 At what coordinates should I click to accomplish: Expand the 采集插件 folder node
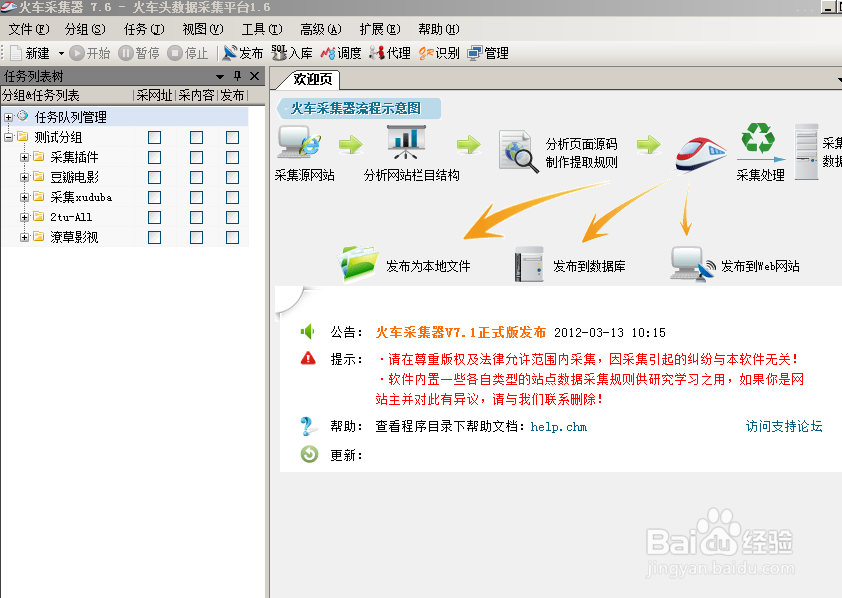[24, 157]
